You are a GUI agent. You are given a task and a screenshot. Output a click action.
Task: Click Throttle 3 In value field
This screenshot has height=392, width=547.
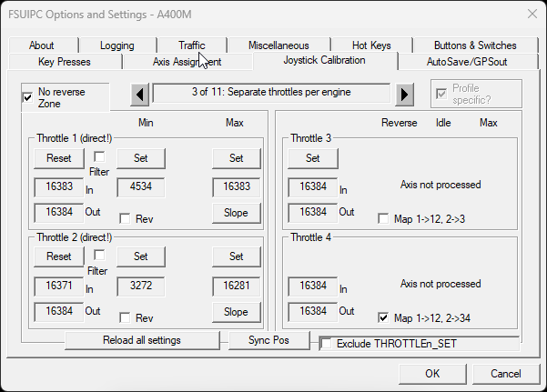point(313,187)
